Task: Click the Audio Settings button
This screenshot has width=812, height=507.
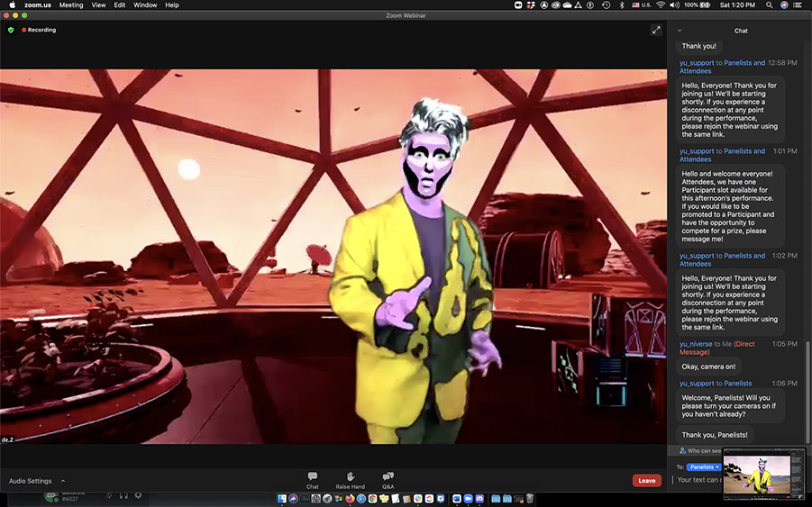Action: pyautogui.click(x=30, y=481)
